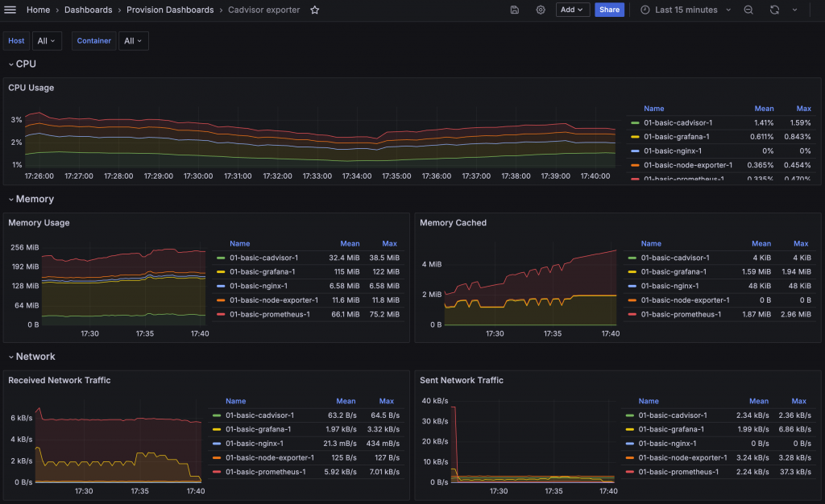Select 2.96 MiB max in Memory Cached

(x=795, y=314)
